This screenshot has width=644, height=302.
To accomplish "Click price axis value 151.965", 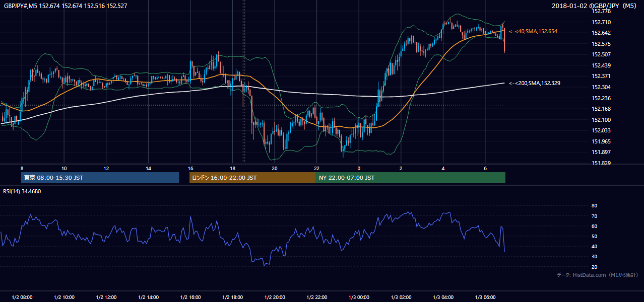I will coord(601,141).
